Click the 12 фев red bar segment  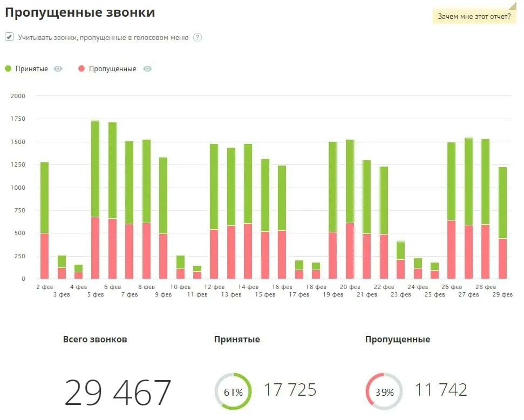(214, 254)
